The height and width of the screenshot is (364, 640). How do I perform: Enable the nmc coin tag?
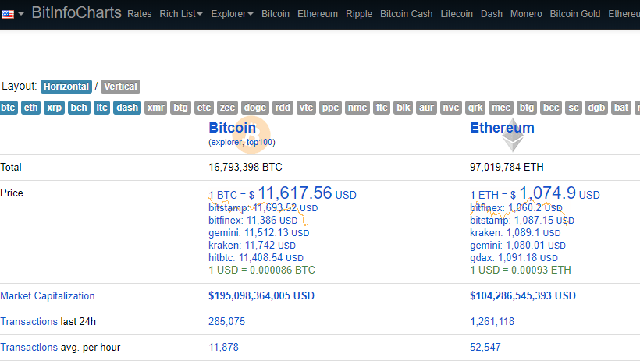(357, 108)
